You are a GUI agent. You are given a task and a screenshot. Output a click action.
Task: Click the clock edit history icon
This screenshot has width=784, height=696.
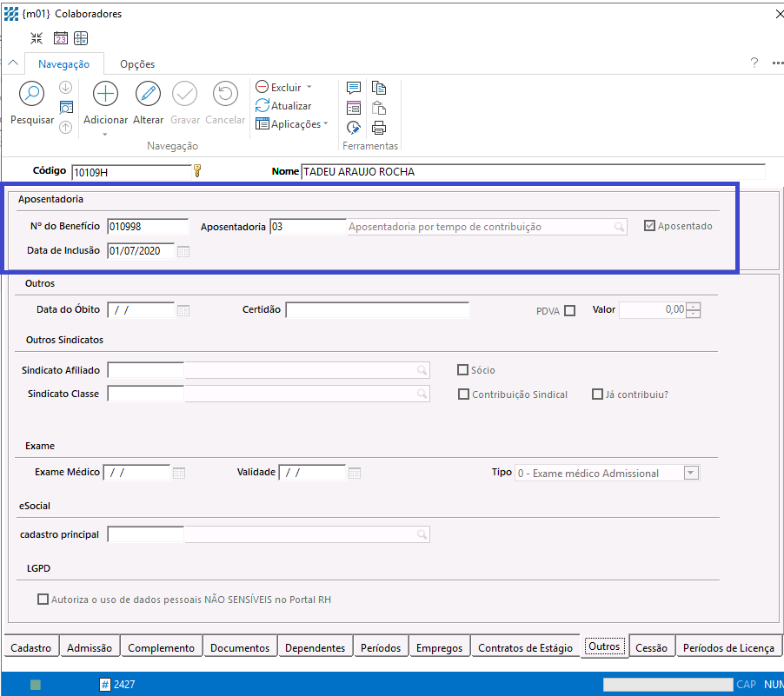tap(354, 128)
